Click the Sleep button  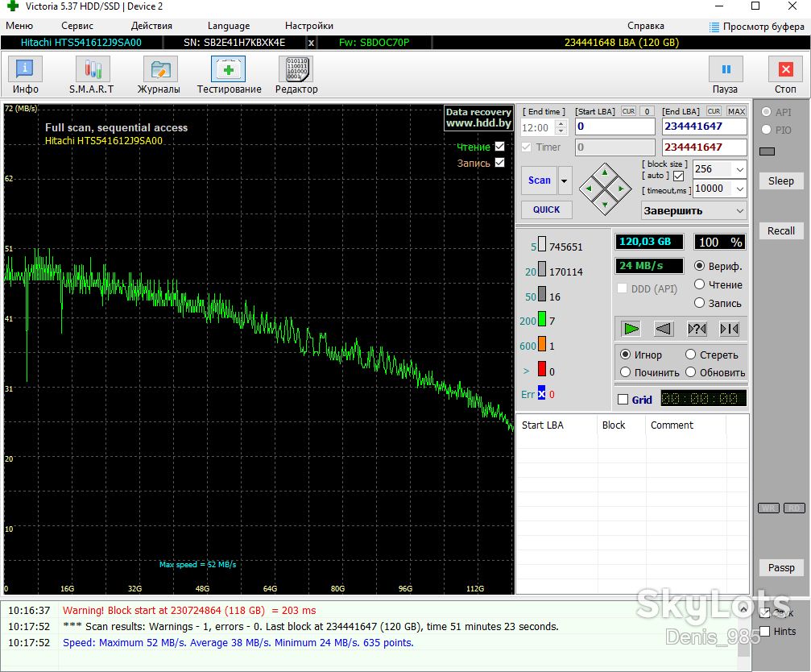tap(780, 181)
